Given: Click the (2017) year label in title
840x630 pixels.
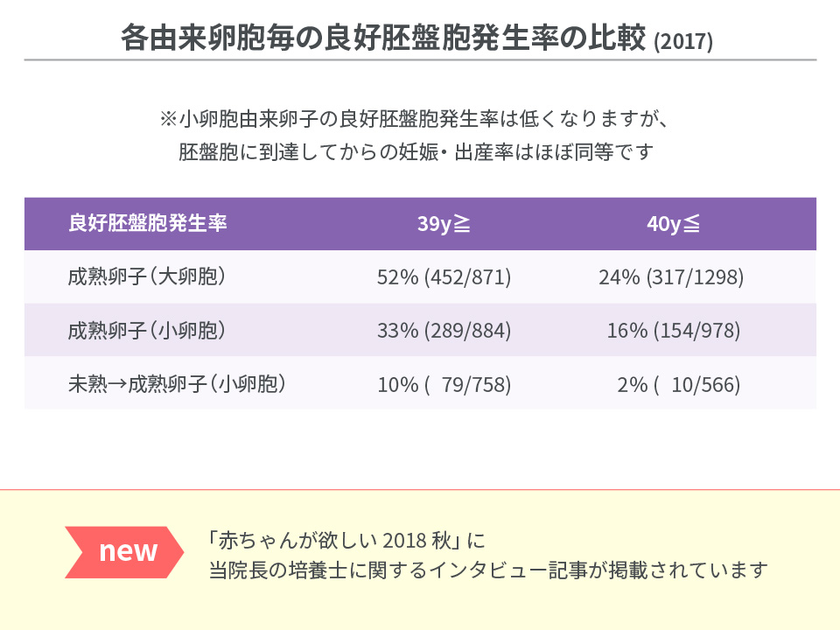Looking at the screenshot, I should [x=683, y=41].
